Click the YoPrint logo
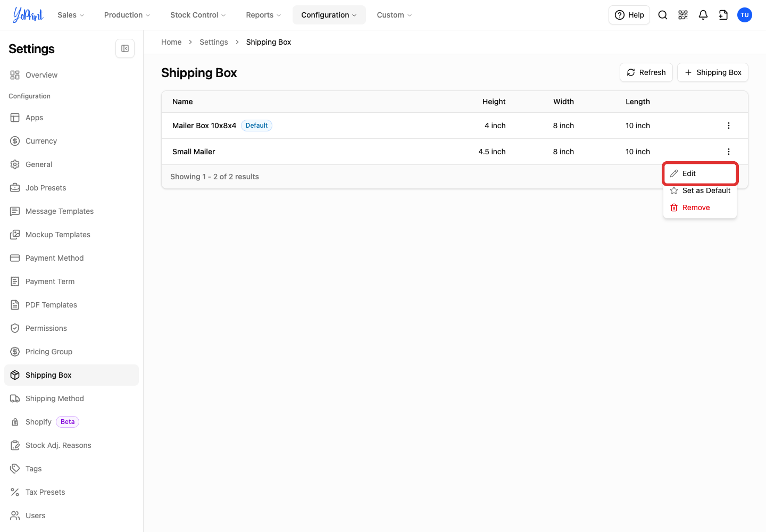 (28, 15)
